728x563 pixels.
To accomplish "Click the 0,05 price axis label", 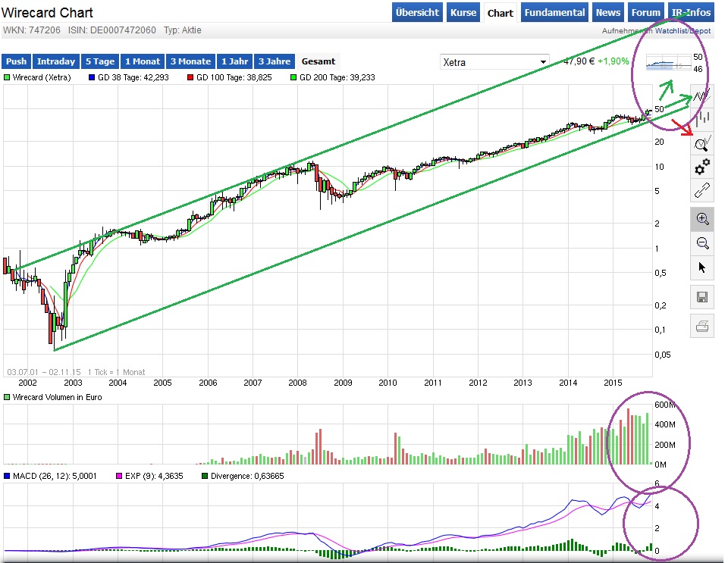I will click(x=663, y=355).
